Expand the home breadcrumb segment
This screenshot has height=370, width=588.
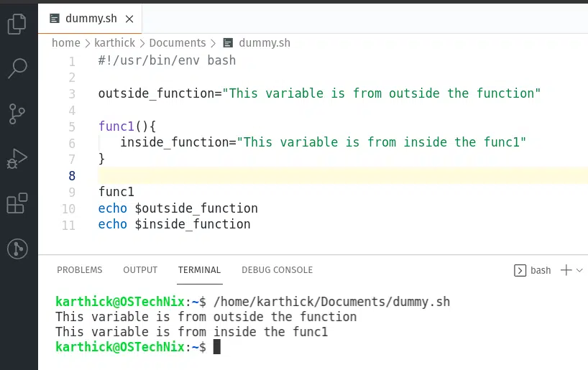point(66,42)
